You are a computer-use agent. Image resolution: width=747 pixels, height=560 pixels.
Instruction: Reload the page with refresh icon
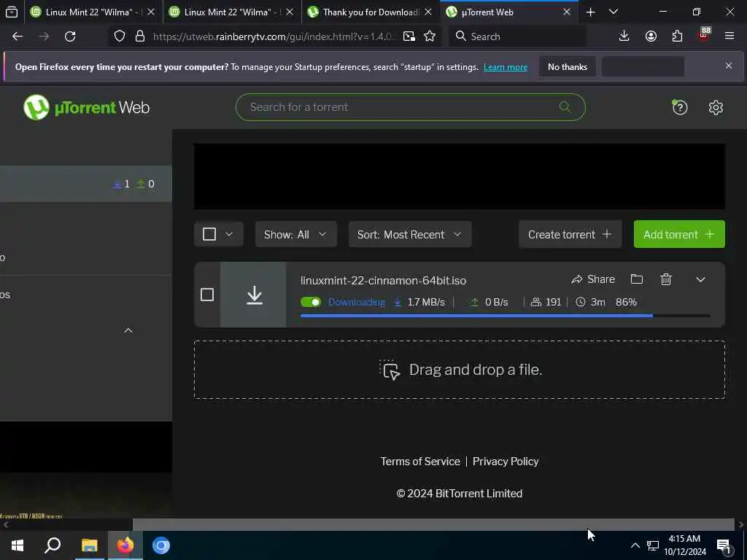click(70, 36)
